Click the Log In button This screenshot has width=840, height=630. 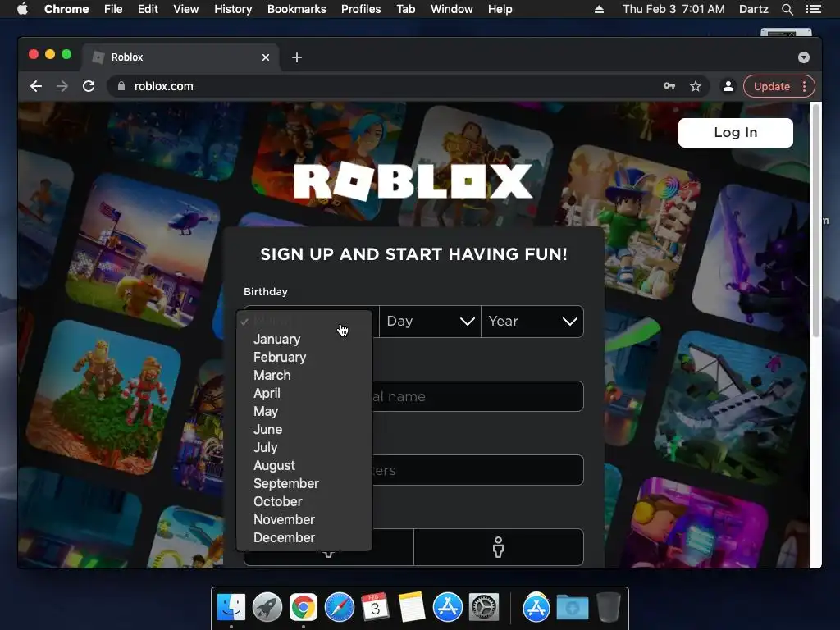(736, 133)
